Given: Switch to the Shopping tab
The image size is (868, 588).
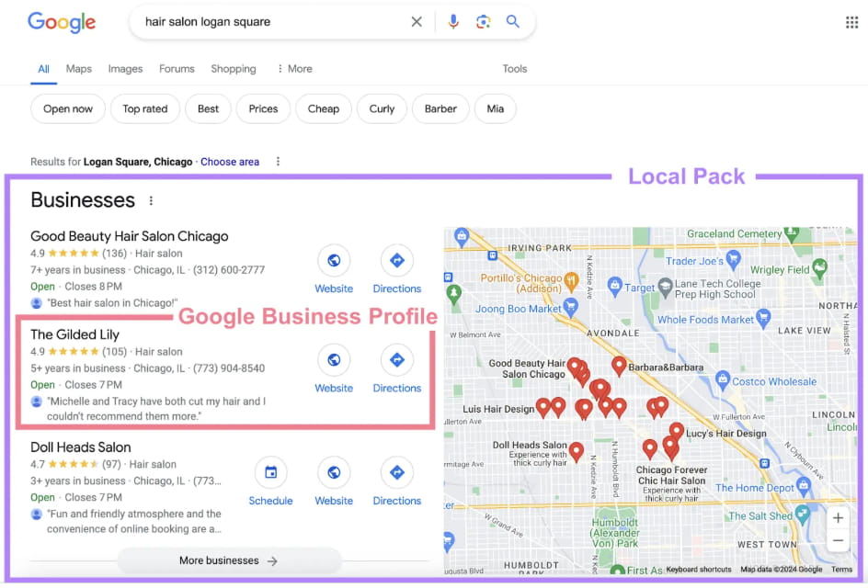Looking at the screenshot, I should click(233, 69).
